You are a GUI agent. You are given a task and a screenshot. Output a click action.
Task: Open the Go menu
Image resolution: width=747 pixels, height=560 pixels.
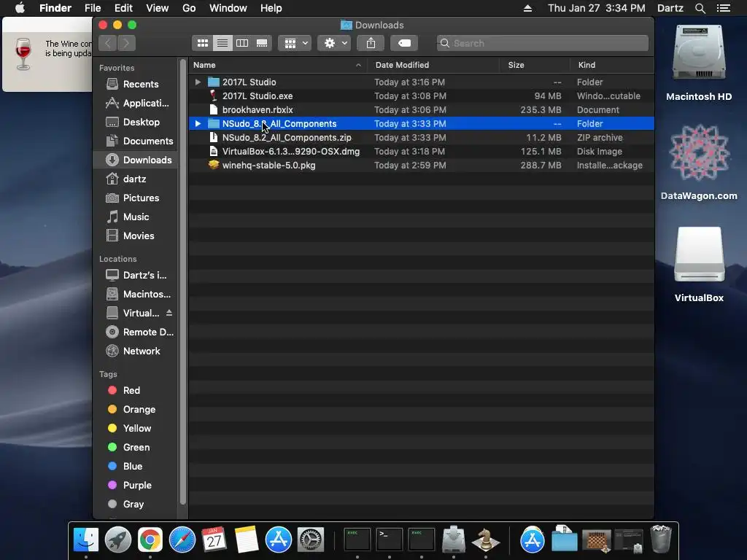click(x=189, y=8)
